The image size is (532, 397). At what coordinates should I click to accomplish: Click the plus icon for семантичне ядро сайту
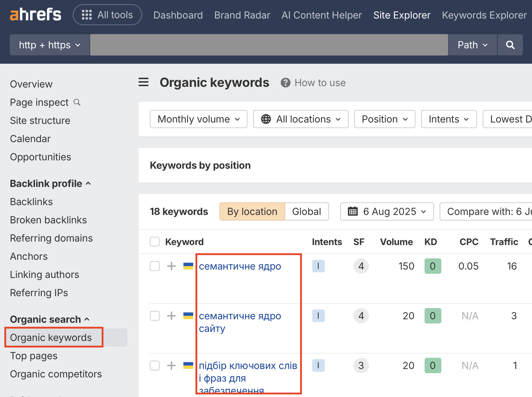pyautogui.click(x=171, y=316)
